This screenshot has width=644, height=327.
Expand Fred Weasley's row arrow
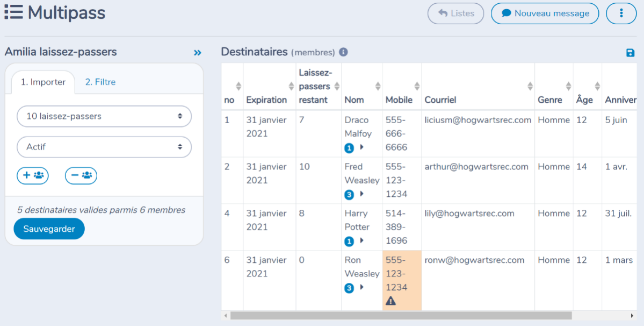[362, 194]
